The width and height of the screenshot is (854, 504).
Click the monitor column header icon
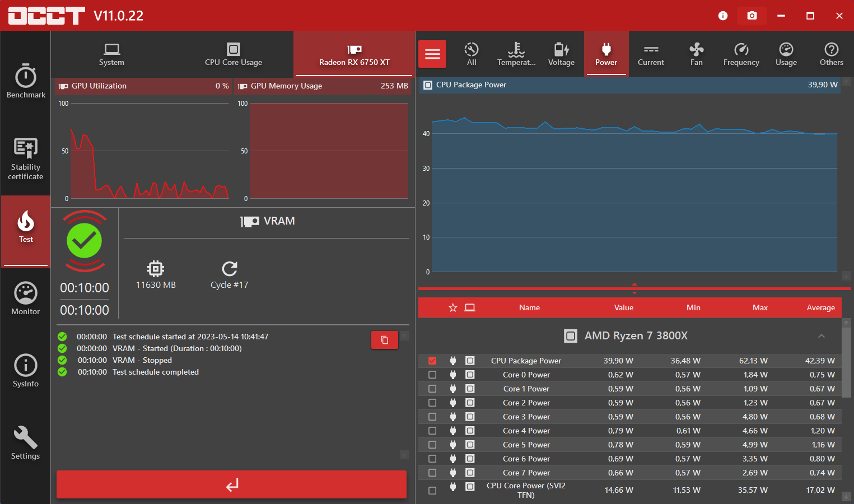[470, 307]
